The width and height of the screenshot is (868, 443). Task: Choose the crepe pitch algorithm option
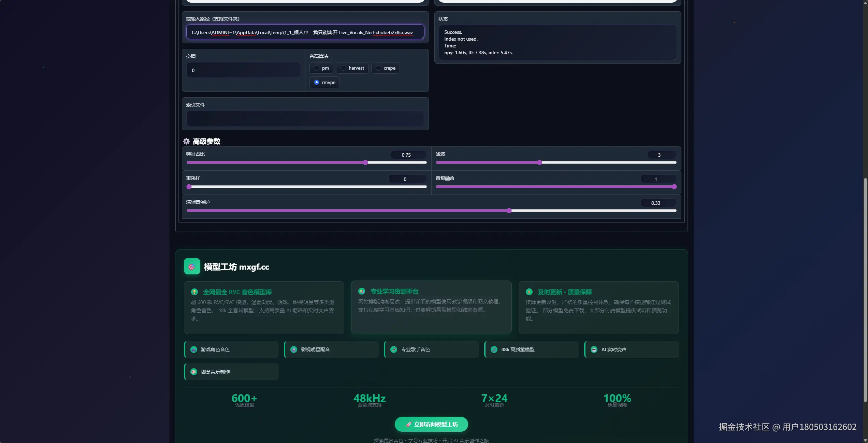pos(378,68)
